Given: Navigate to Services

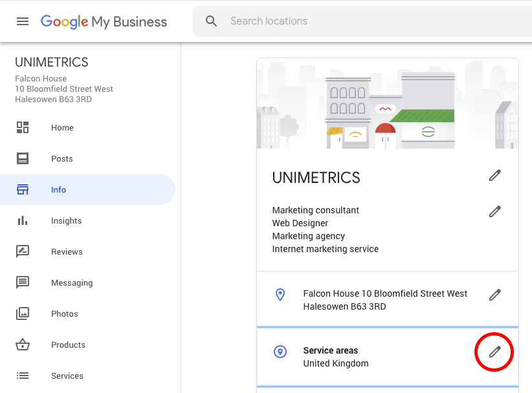Looking at the screenshot, I should tap(67, 376).
